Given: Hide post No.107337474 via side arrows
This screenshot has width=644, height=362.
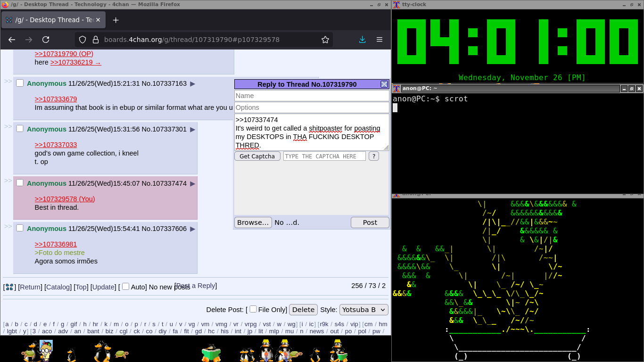Looking at the screenshot, I should click(8, 181).
